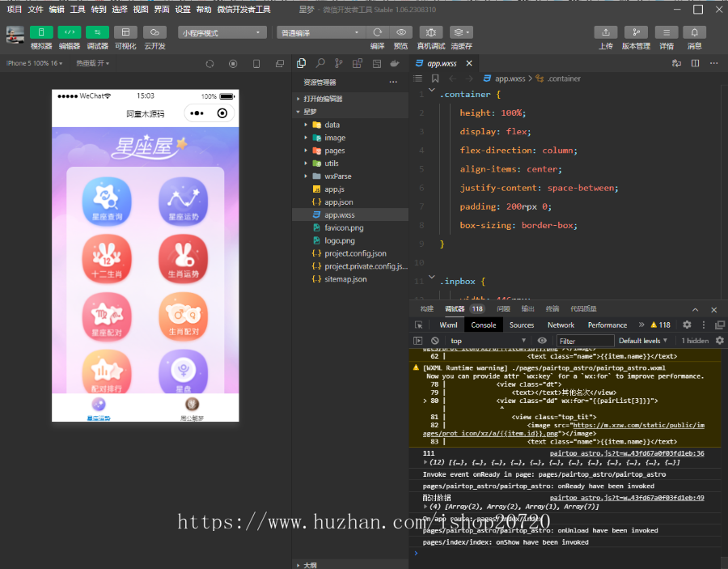This screenshot has height=569, width=728.
Task: Click the element inspect picker icon
Action: (x=418, y=325)
